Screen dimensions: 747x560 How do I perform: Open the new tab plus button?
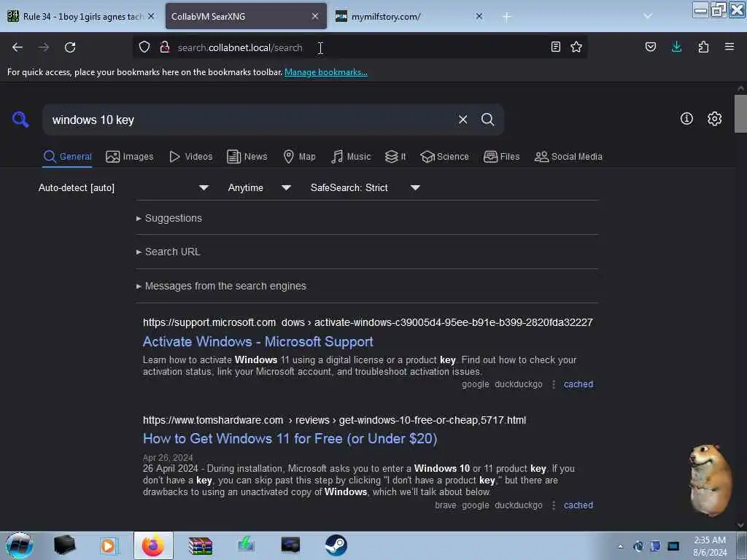click(x=506, y=17)
